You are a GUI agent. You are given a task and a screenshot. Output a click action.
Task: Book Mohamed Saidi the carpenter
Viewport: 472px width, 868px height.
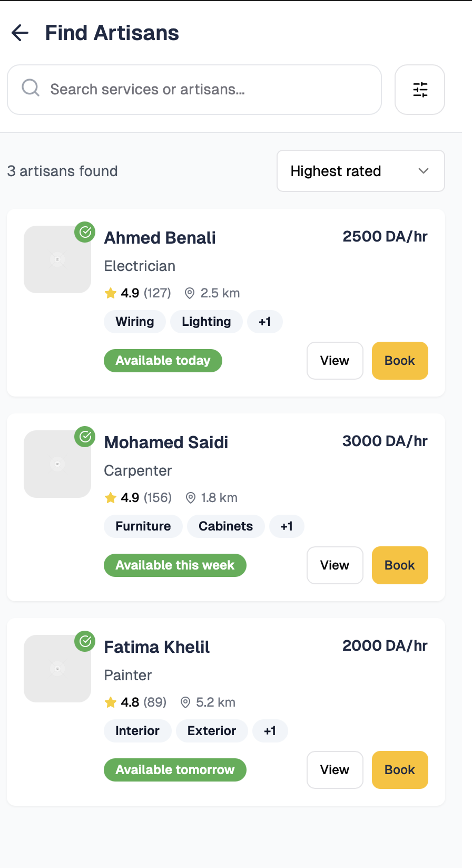coord(400,565)
